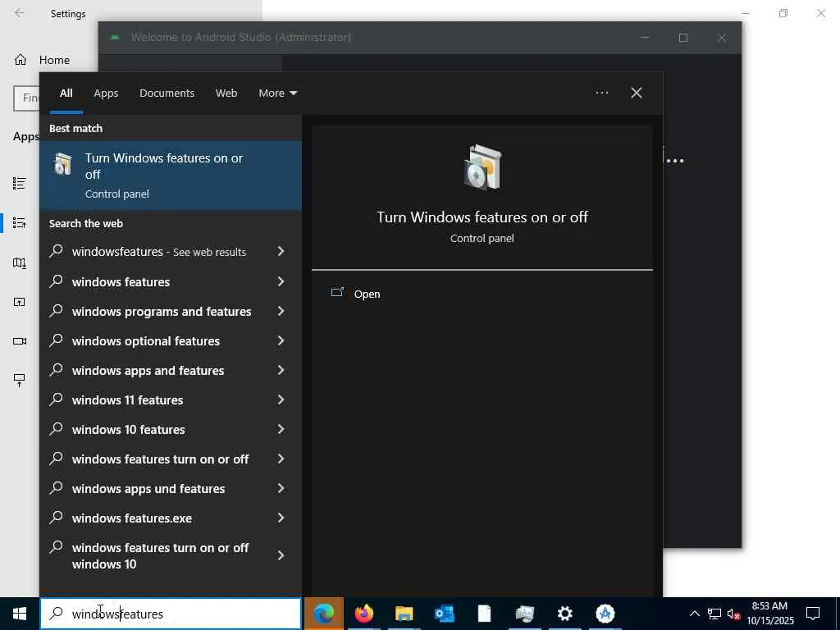
Task: Click Open in the preview pane
Action: (367, 294)
